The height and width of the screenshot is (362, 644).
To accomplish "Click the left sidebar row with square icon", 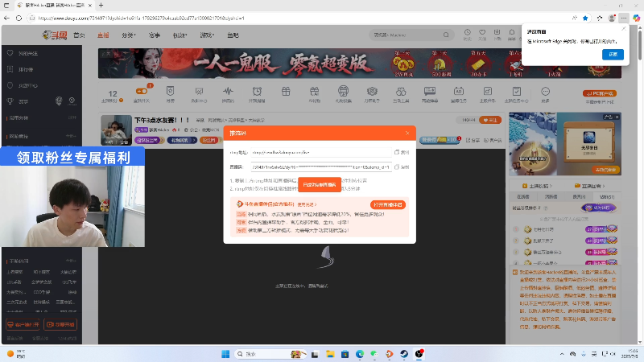I will pos(41,69).
